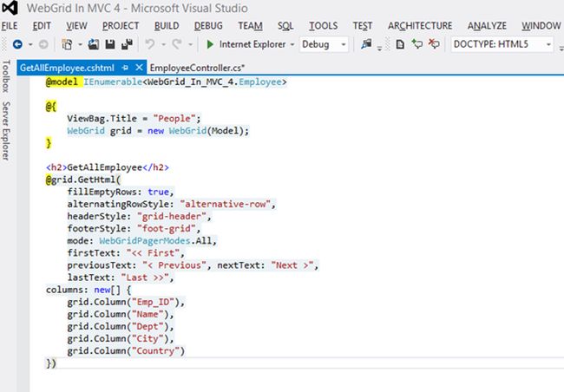
Task: Click the "<< First" string
Action: [x=153, y=253]
